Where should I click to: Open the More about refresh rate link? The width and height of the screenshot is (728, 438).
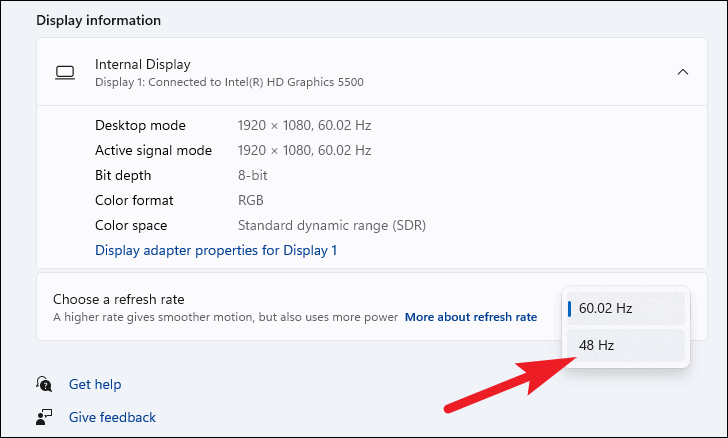471,317
